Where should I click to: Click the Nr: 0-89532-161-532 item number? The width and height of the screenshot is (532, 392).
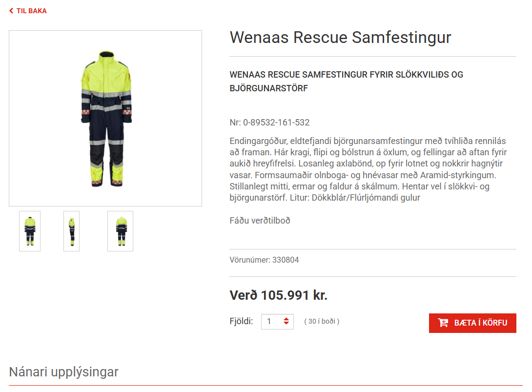270,123
